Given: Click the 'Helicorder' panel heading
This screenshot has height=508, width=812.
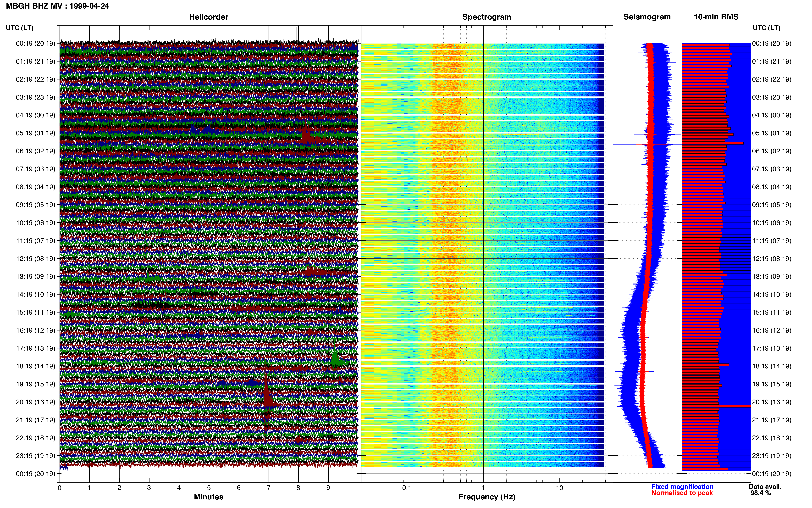Looking at the screenshot, I should click(x=209, y=17).
